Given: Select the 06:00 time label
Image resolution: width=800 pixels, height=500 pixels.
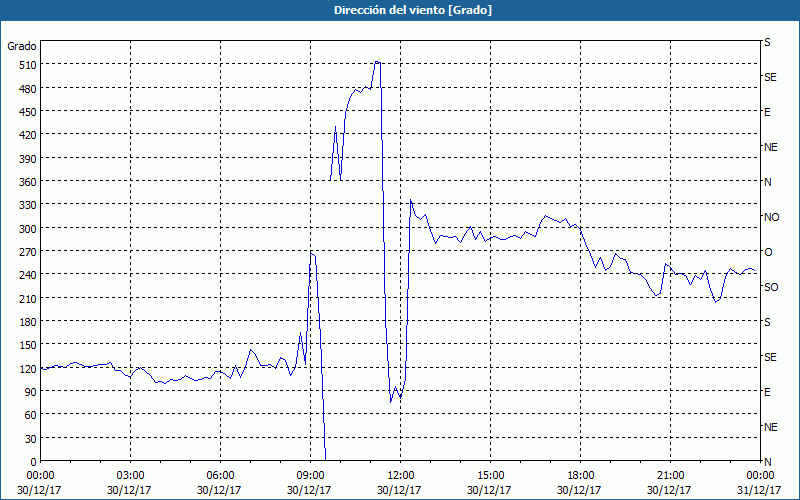Looking at the screenshot, I should coord(220,476).
